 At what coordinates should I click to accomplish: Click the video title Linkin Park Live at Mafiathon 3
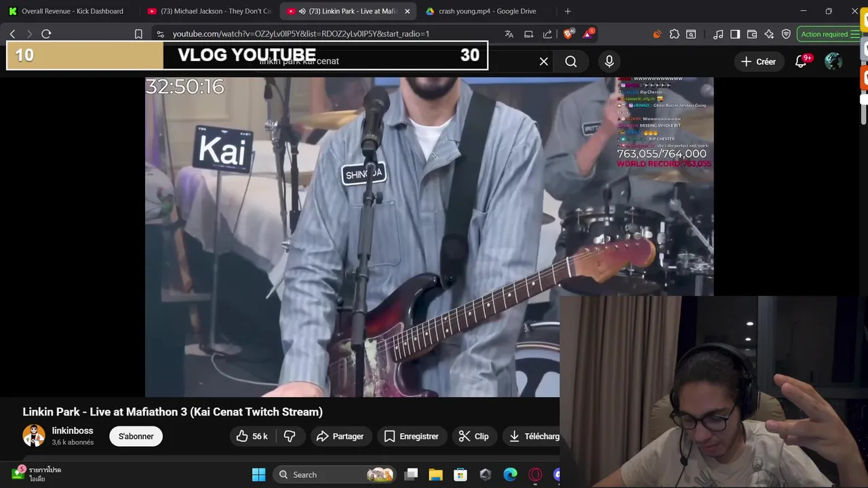click(173, 412)
